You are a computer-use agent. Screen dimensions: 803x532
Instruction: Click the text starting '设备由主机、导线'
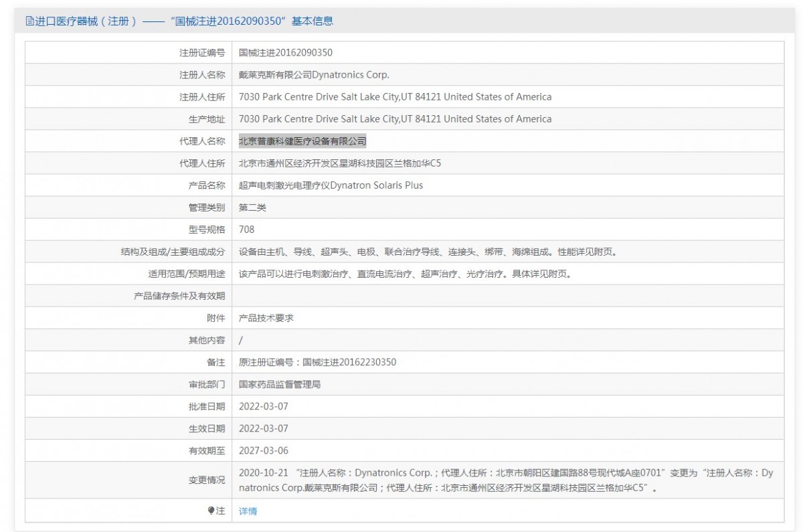428,252
